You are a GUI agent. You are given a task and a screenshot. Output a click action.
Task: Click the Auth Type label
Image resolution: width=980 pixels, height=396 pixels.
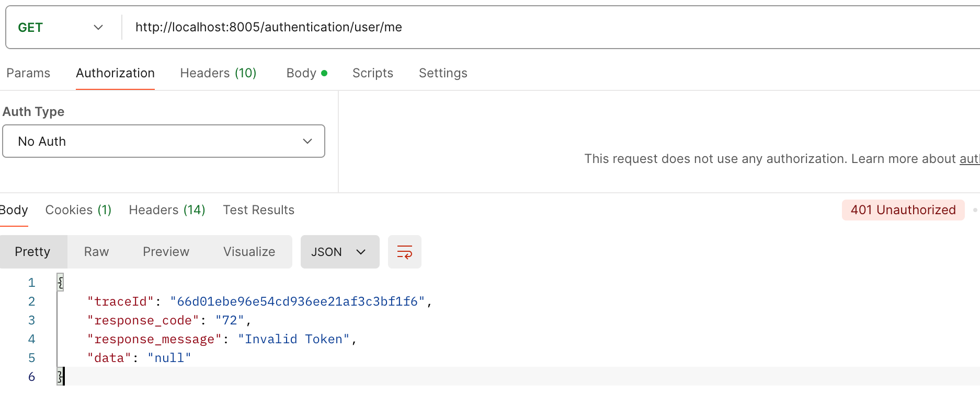coord(33,112)
